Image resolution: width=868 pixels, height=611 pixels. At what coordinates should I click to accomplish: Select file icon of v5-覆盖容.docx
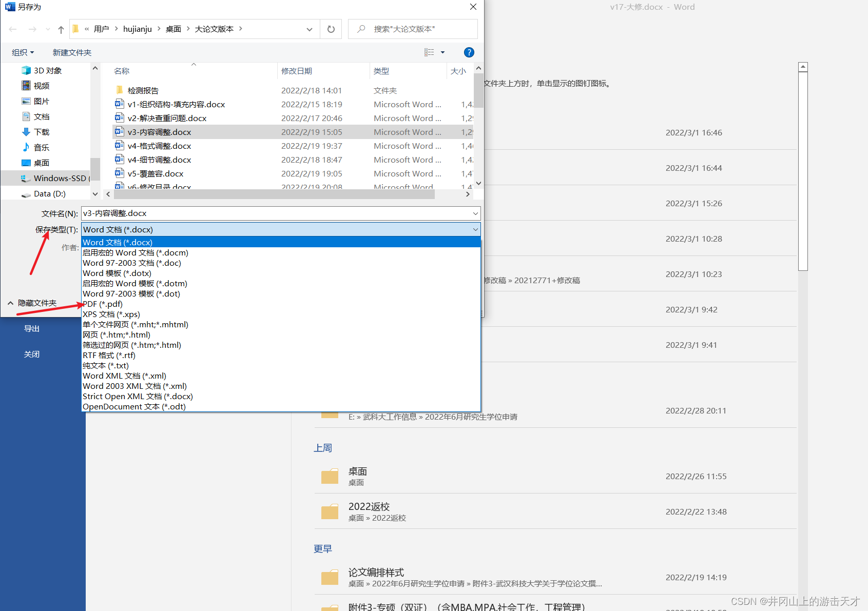[x=120, y=173]
